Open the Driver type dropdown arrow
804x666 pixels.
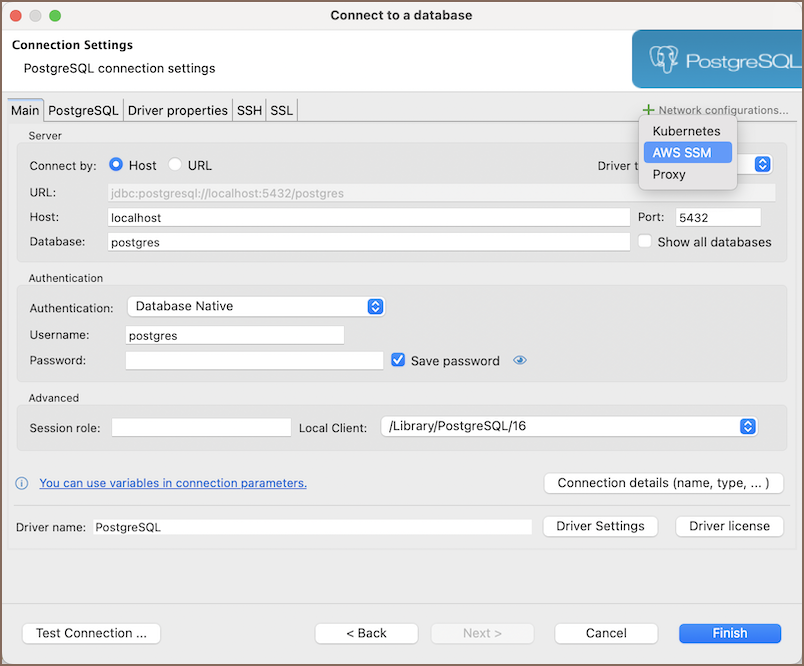(762, 165)
